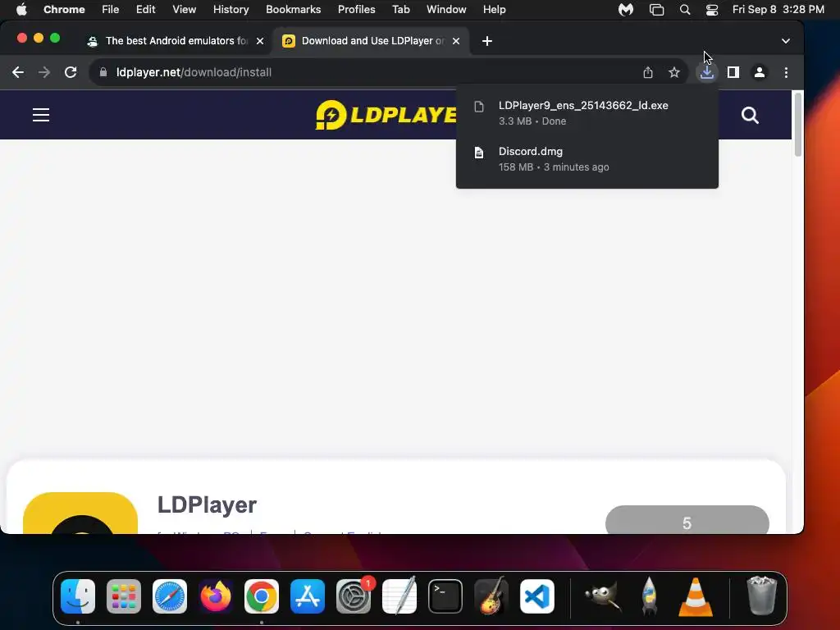Open the File menu
840x630 pixels.
point(111,9)
